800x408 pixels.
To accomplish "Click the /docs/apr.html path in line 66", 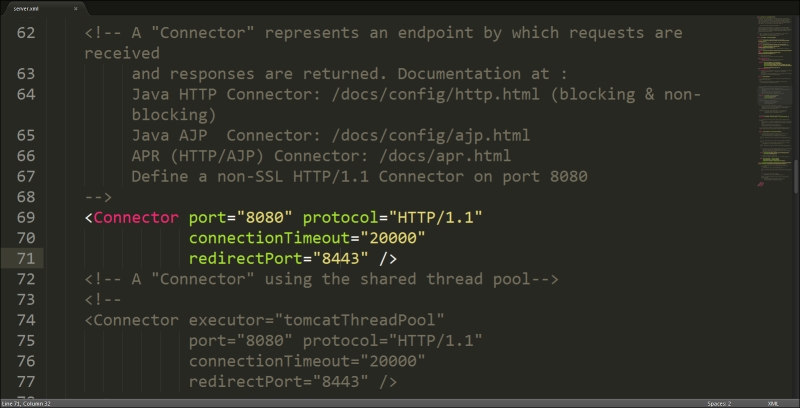I will point(445,156).
